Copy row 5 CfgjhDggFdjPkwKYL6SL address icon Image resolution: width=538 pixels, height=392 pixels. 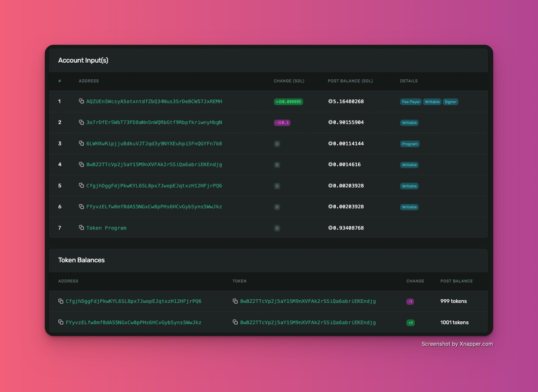click(x=81, y=185)
